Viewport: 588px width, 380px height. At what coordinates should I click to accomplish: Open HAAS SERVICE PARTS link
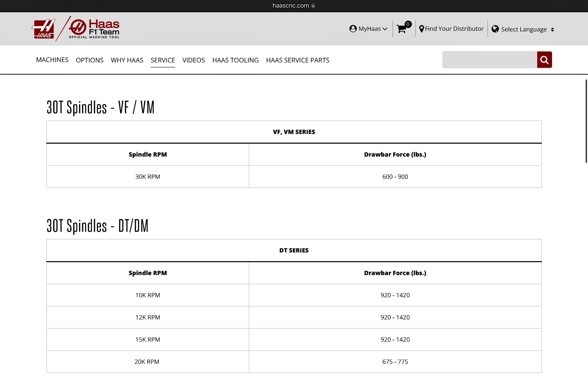tap(298, 60)
